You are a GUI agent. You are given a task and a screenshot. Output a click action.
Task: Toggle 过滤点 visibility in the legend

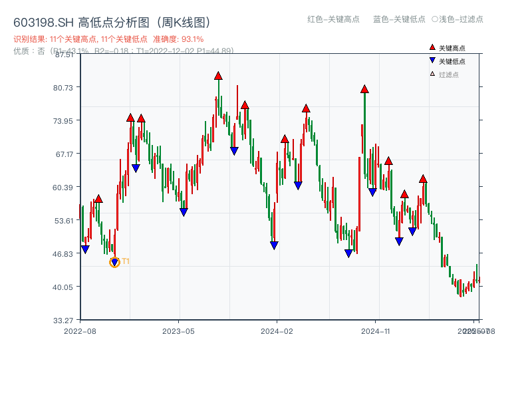pos(450,73)
